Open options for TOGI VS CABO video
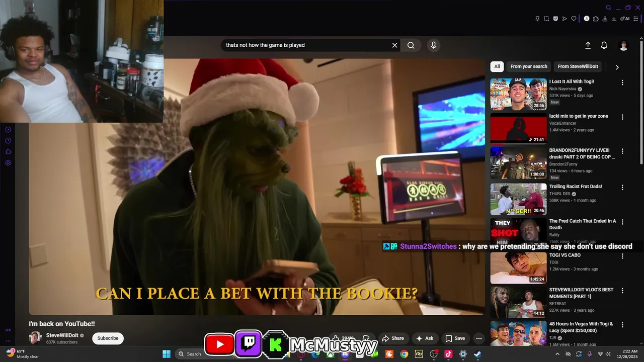 [622, 256]
